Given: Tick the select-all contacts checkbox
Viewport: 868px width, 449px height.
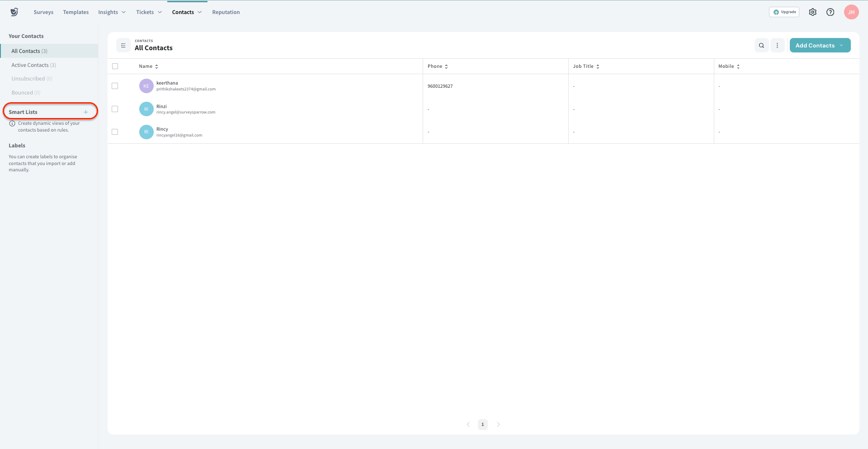Looking at the screenshot, I should coord(115,66).
